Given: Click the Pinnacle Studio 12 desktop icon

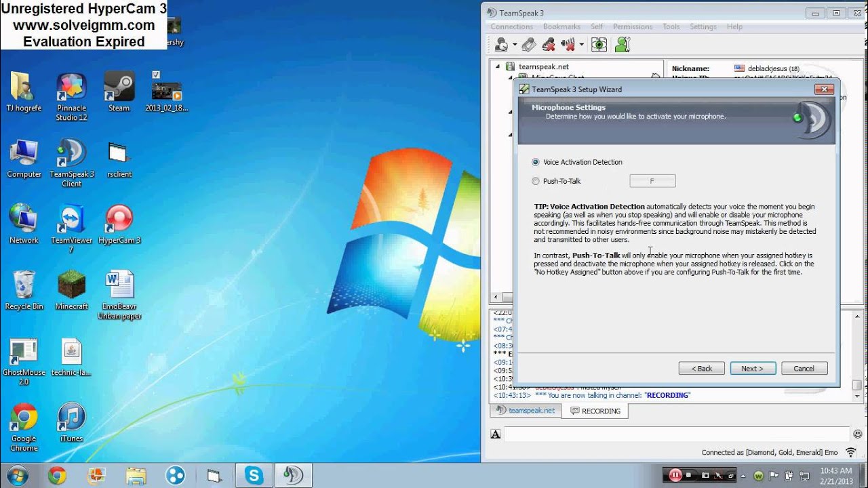Looking at the screenshot, I should (71, 97).
